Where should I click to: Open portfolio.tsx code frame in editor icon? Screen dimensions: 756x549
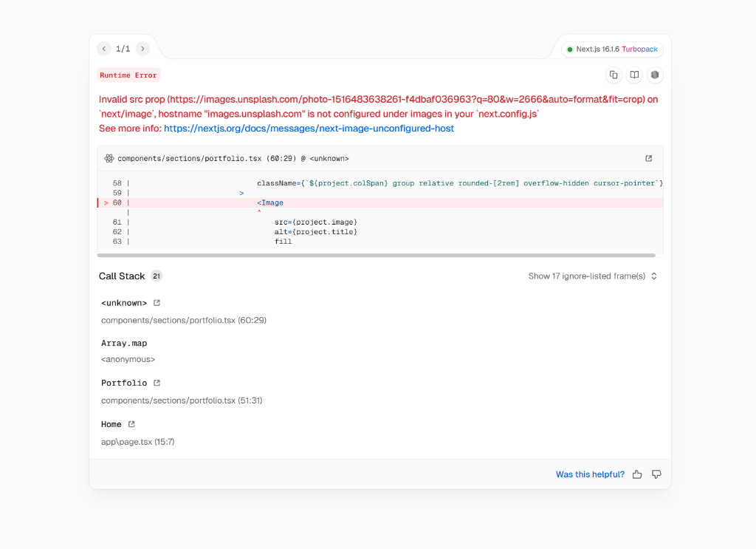tap(648, 158)
